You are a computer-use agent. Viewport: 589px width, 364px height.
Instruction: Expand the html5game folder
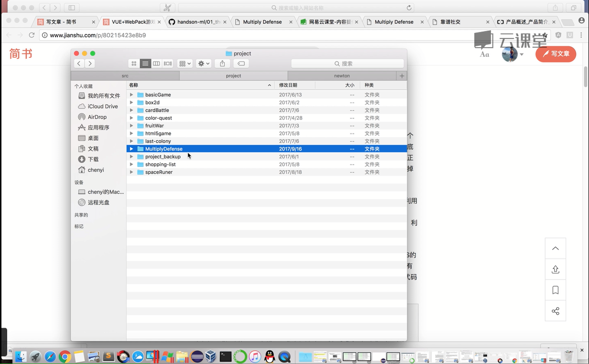pyautogui.click(x=131, y=134)
